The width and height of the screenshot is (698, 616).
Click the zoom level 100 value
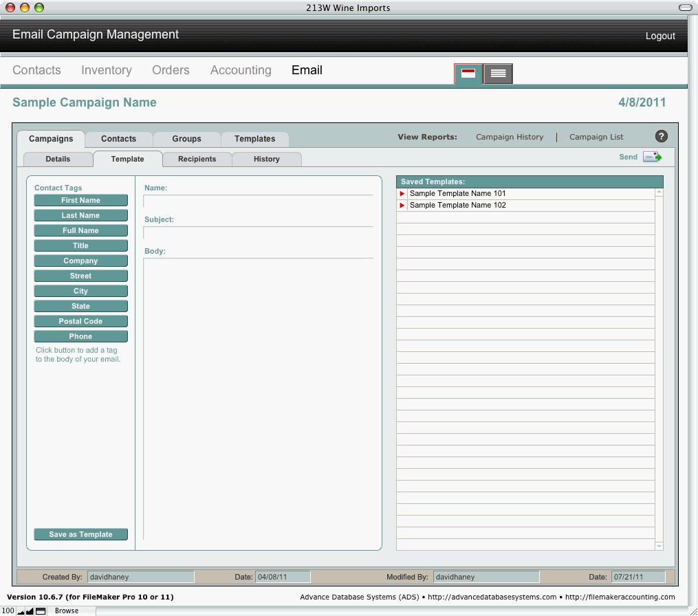tap(8, 611)
